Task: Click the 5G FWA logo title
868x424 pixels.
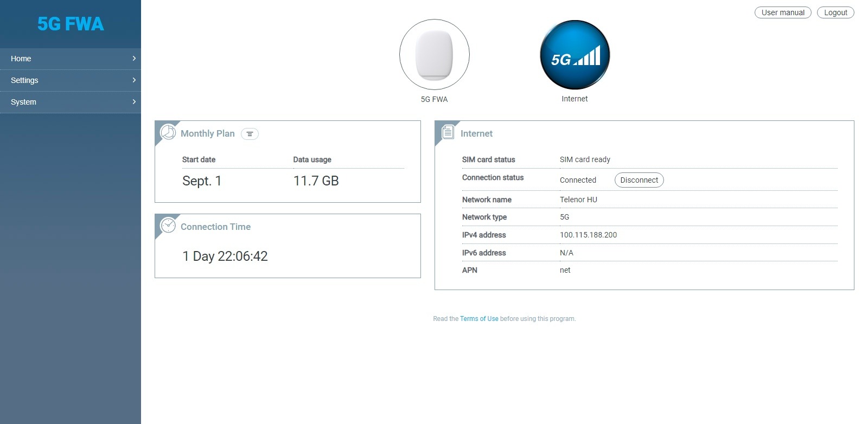Action: coord(71,24)
